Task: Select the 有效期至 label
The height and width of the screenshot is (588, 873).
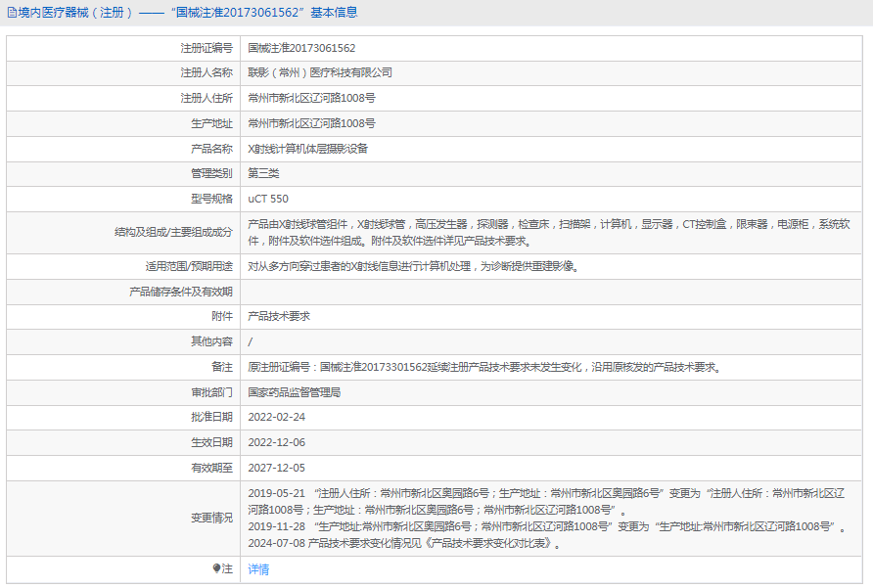Action: coord(211,468)
